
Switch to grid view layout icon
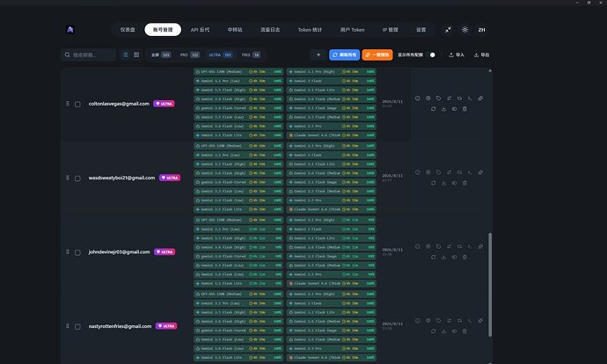tap(136, 55)
